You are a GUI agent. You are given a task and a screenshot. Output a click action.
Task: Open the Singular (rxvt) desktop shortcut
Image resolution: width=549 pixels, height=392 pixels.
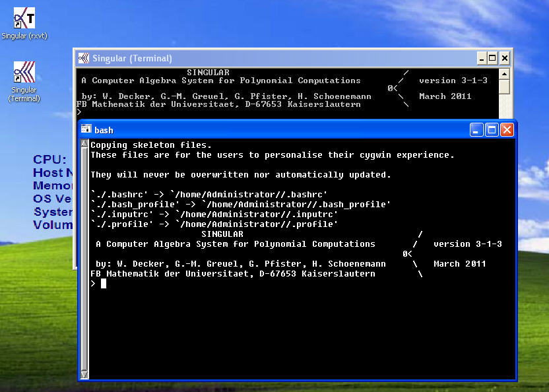(x=24, y=23)
